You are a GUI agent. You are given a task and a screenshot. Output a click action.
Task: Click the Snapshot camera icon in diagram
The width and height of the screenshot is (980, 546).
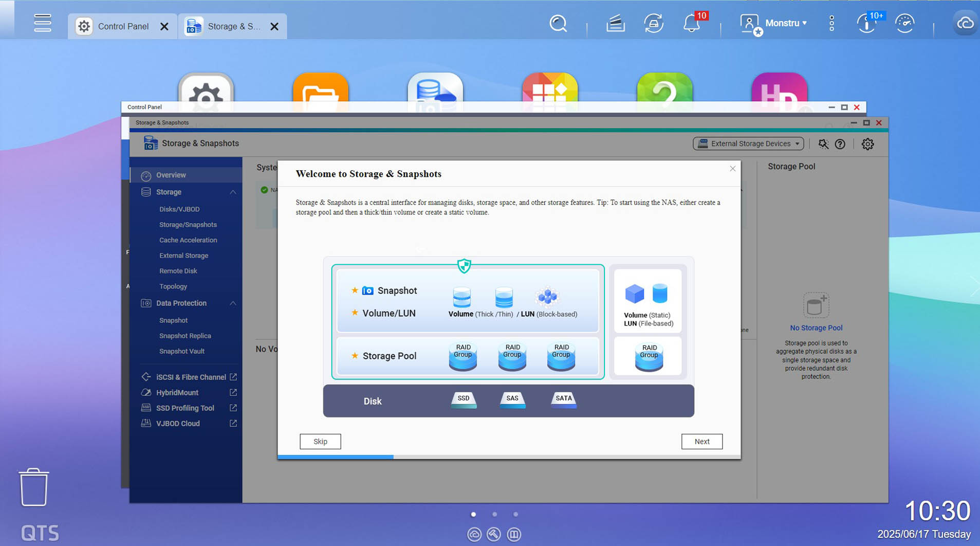pos(368,290)
